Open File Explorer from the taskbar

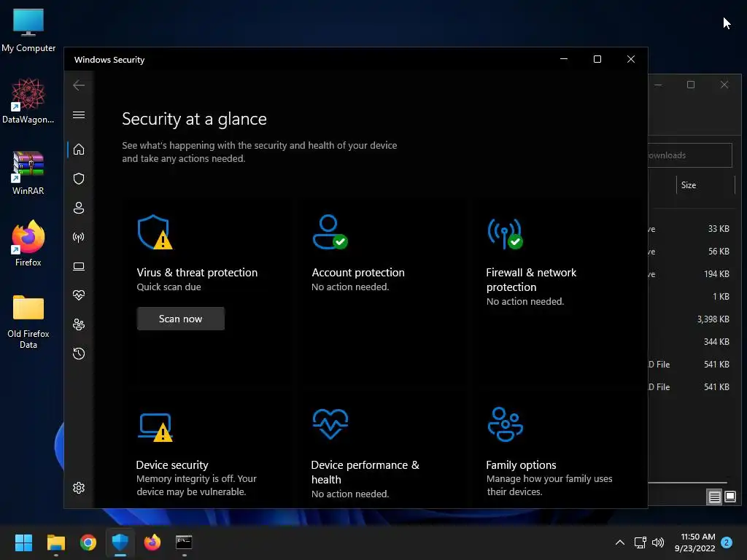tap(55, 542)
